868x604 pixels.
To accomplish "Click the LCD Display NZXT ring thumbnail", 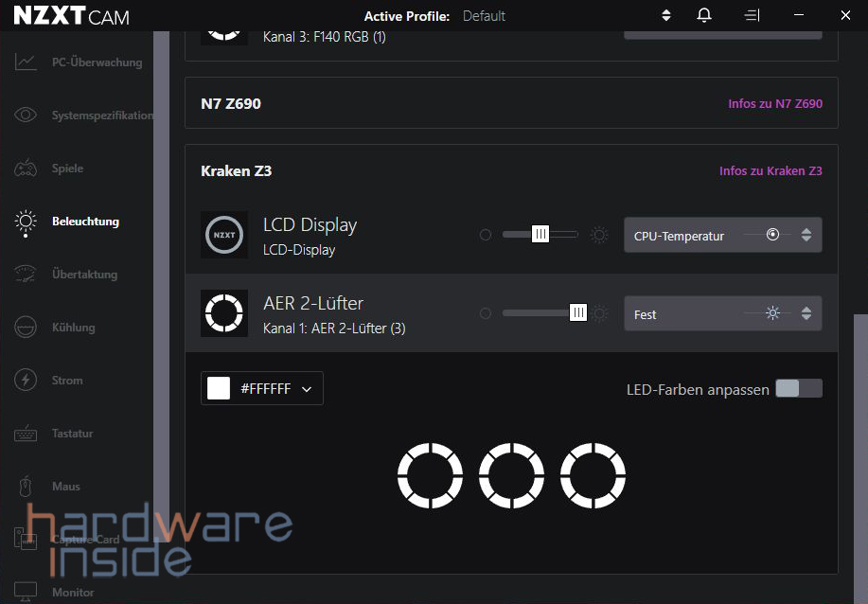I will coord(224,235).
